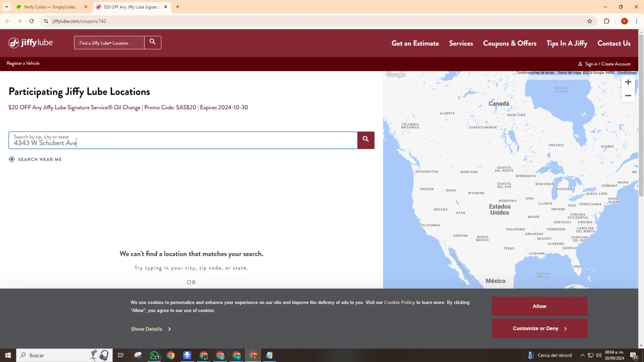This screenshot has height=362, width=644.
Task: Open the Services menu
Action: coord(461,43)
